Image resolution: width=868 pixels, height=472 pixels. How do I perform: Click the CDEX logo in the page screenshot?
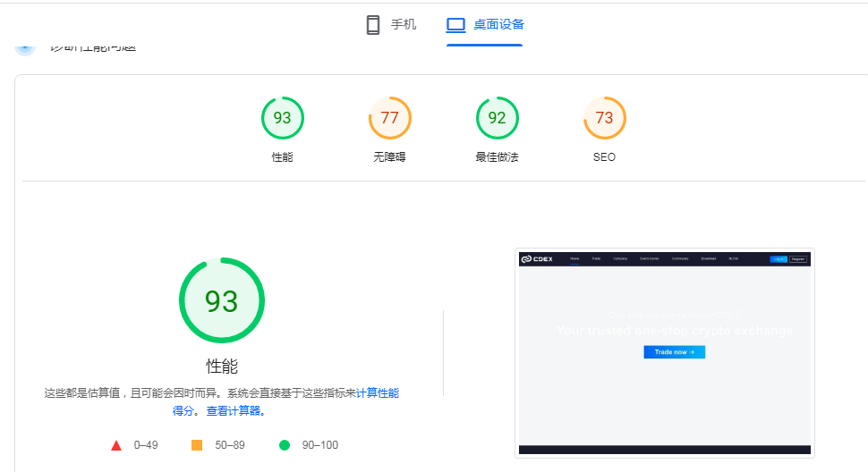tap(538, 259)
